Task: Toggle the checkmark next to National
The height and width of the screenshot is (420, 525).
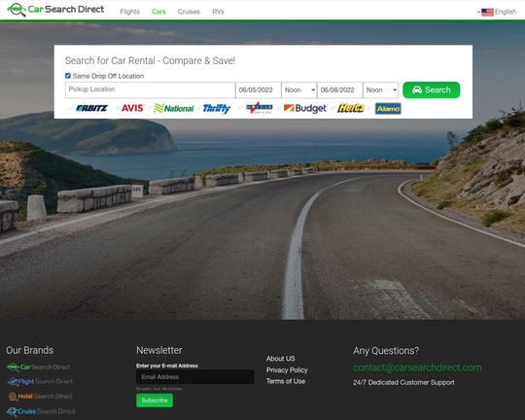Action: click(x=151, y=108)
